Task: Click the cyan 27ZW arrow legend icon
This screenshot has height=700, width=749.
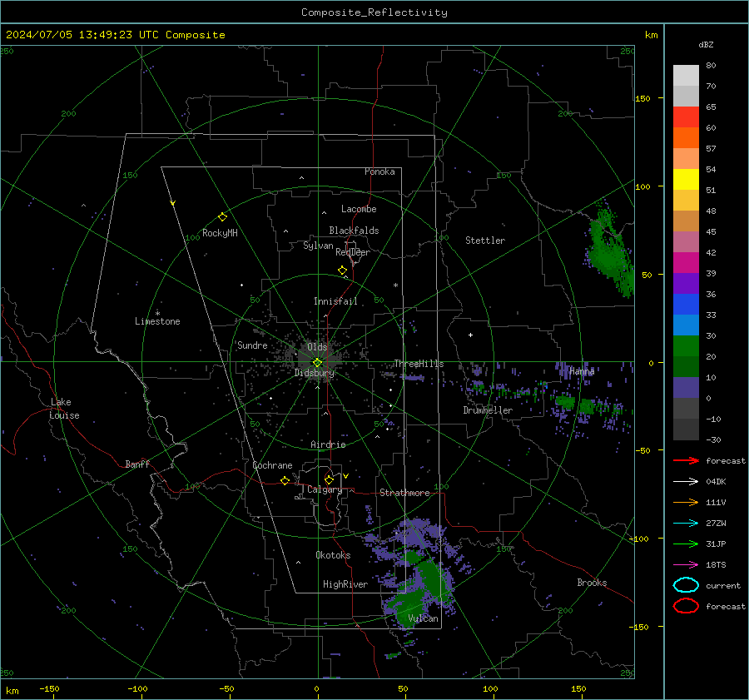Action: [x=686, y=524]
